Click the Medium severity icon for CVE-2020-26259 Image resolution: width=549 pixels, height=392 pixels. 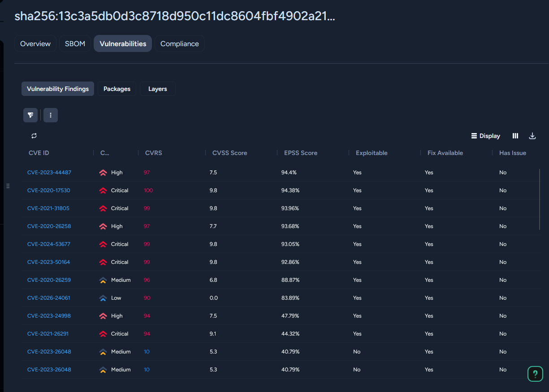coord(103,280)
